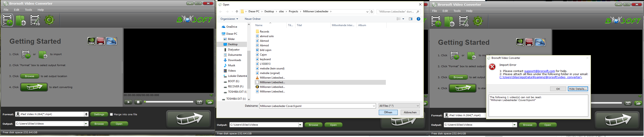Click the Dateiname input field
This screenshot has width=644, height=137.
pyautogui.click(x=315, y=106)
